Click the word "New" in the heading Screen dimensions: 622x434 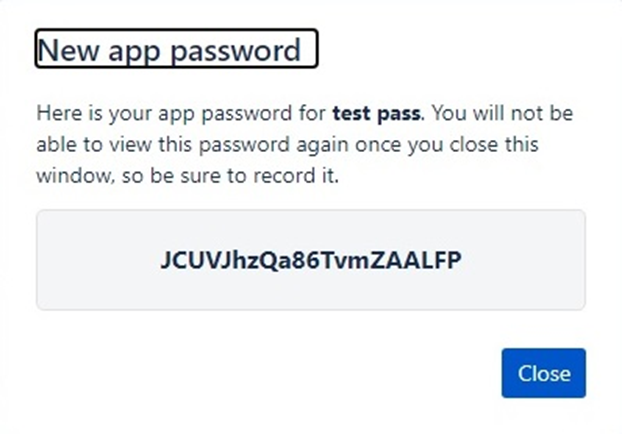pyautogui.click(x=71, y=50)
